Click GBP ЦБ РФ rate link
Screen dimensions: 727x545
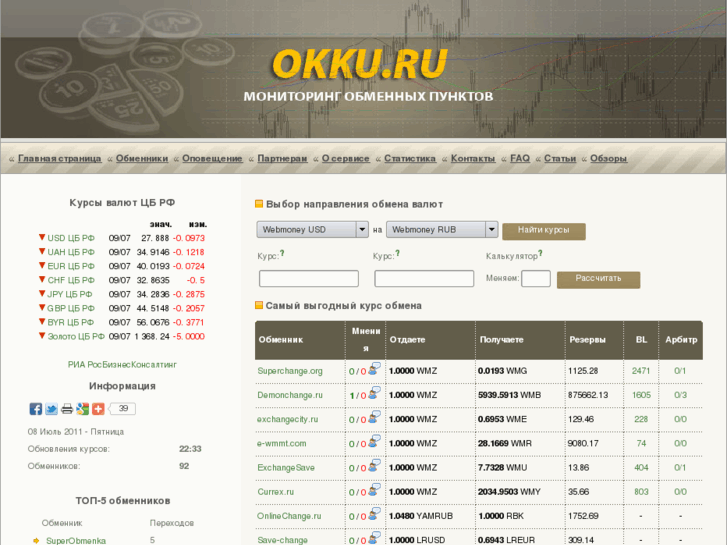pyautogui.click(x=71, y=308)
